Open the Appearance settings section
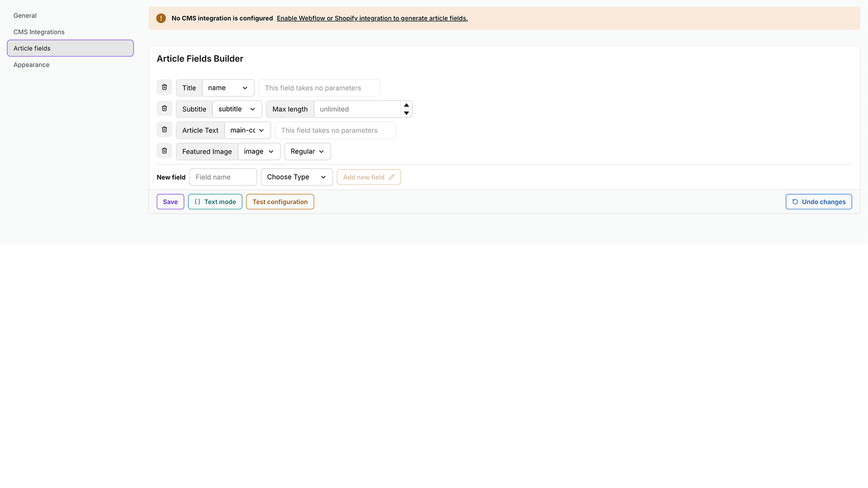Screen dimensions: 868x488 (x=31, y=65)
